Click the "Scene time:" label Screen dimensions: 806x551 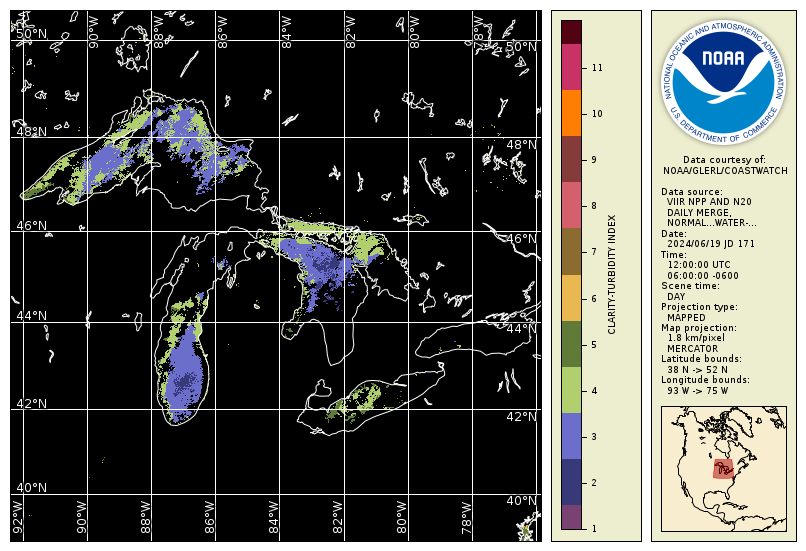[x=690, y=286]
